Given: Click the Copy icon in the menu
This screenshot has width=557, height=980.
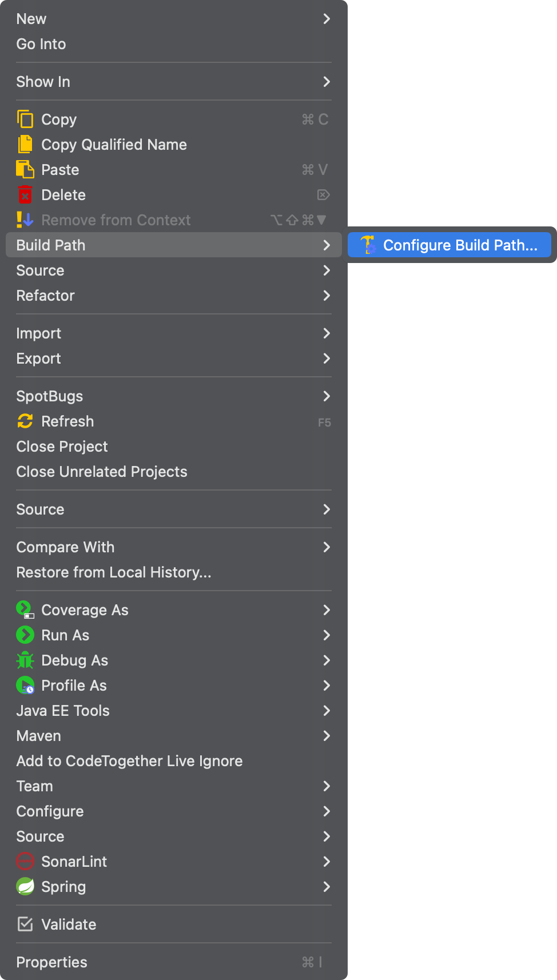Looking at the screenshot, I should click(25, 119).
